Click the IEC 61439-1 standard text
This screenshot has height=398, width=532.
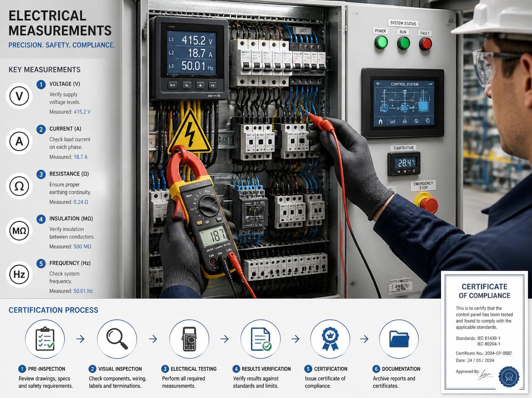click(489, 338)
